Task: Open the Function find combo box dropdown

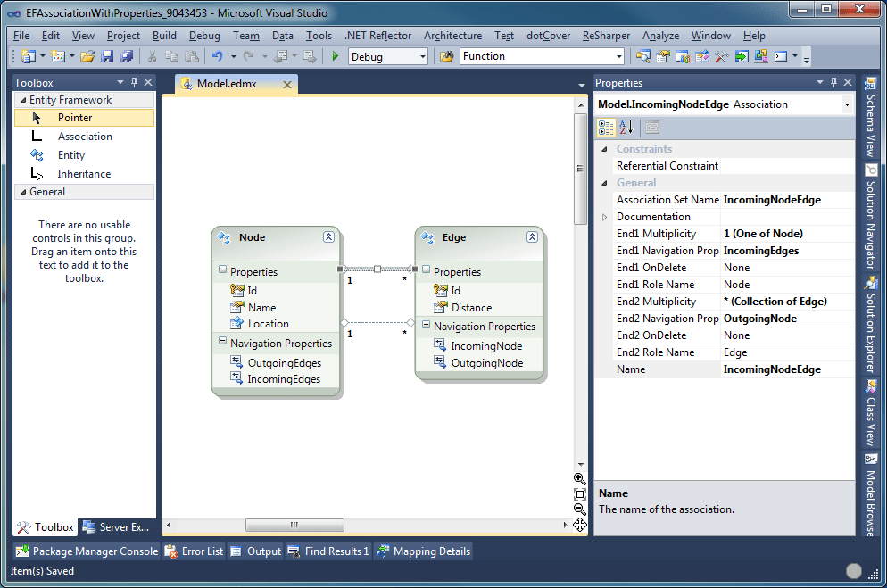Action: click(x=619, y=56)
